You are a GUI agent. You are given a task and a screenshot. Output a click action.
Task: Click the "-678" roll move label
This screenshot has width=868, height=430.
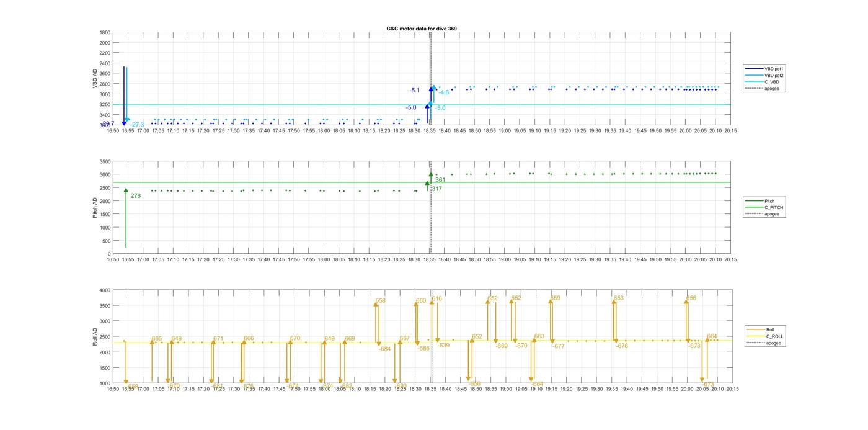(694, 346)
